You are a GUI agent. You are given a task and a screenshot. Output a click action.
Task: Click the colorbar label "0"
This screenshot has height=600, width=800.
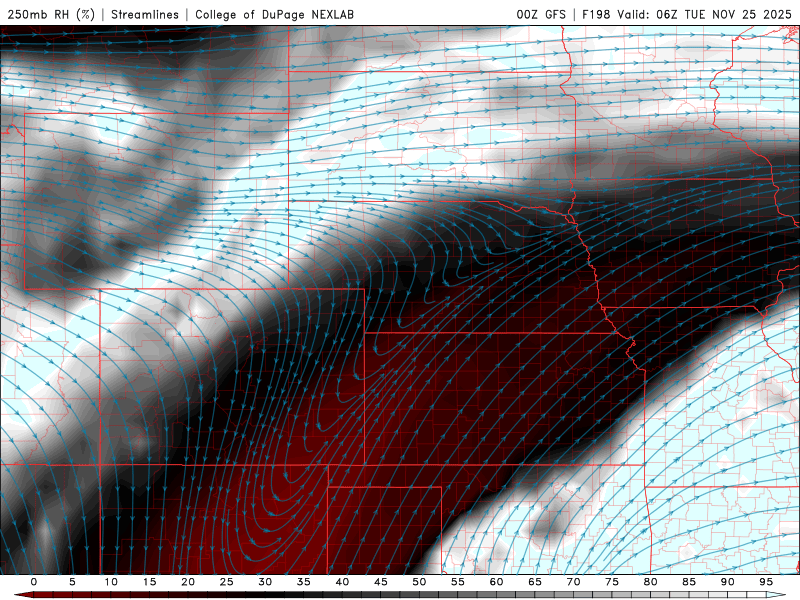[x=34, y=582]
